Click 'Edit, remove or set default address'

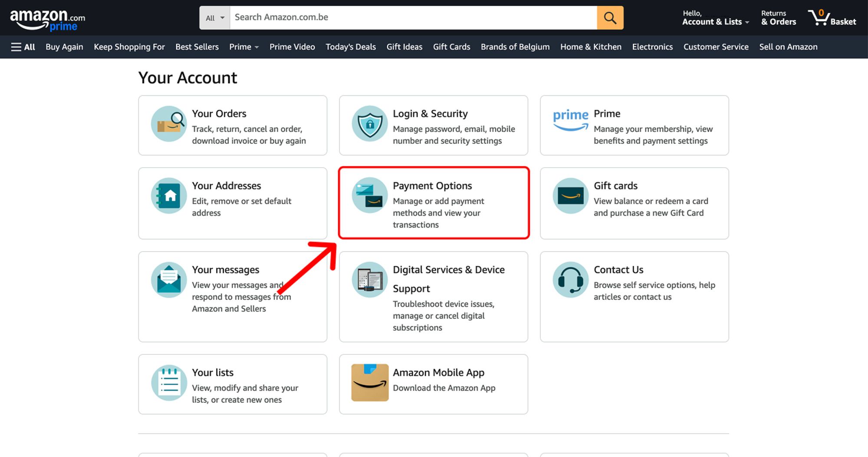coord(242,207)
